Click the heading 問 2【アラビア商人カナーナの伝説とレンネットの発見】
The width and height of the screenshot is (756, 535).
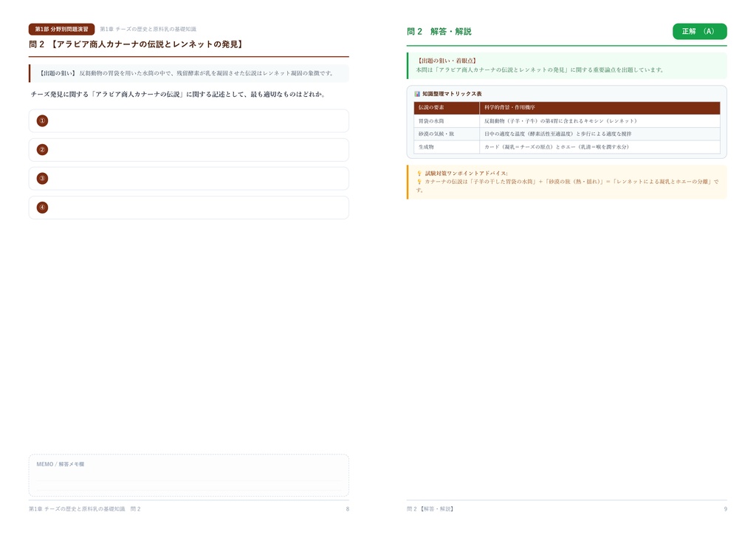[137, 44]
